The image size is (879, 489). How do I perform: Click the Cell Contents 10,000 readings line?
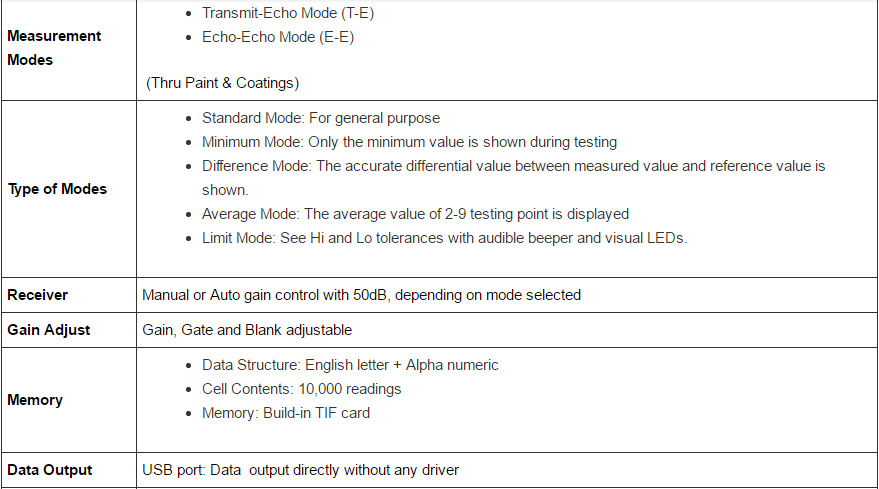click(x=302, y=389)
